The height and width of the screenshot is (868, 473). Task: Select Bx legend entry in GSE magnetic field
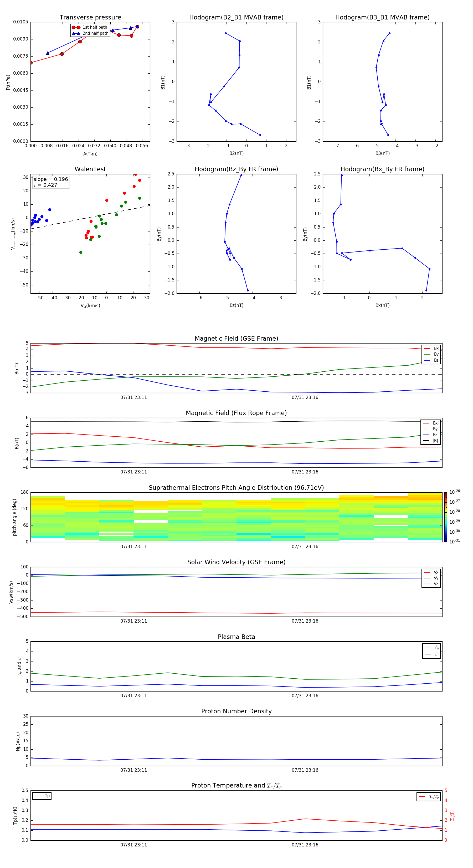click(x=431, y=349)
